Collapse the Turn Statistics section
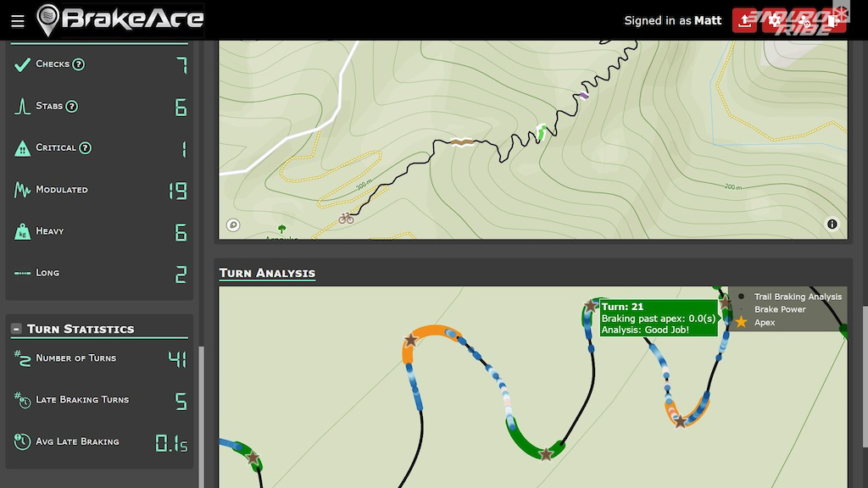This screenshot has width=868, height=488. point(16,329)
